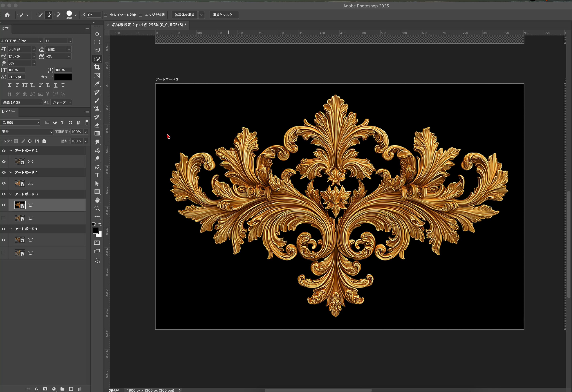Viewport: 572px width, 392px height.
Task: Go to Home screen icon
Action: tap(7, 15)
